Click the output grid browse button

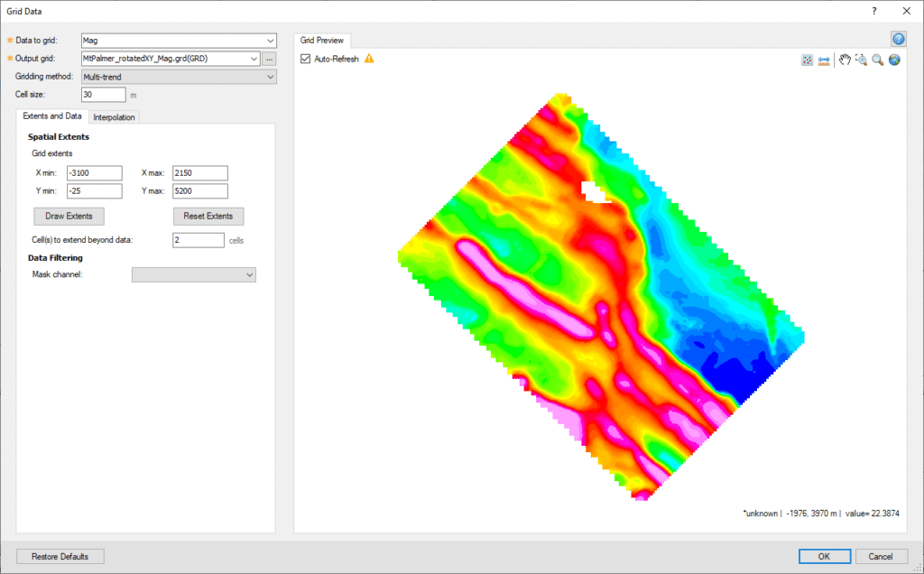coord(269,59)
